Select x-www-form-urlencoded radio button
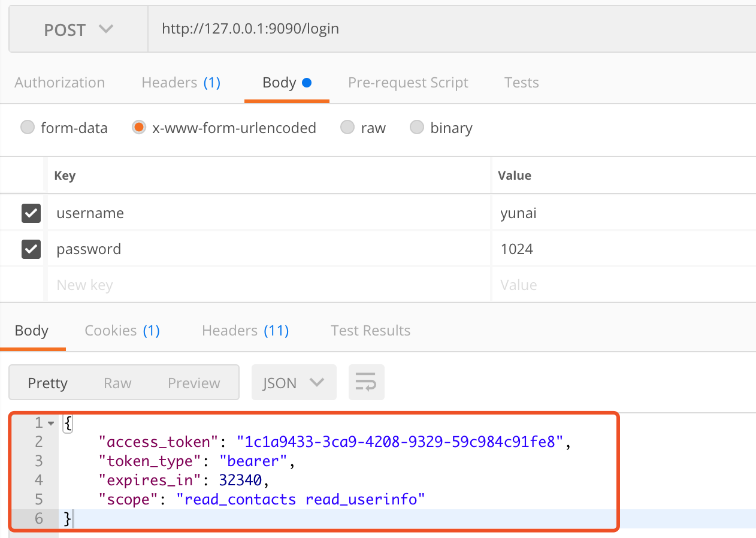756x538 pixels. tap(139, 128)
